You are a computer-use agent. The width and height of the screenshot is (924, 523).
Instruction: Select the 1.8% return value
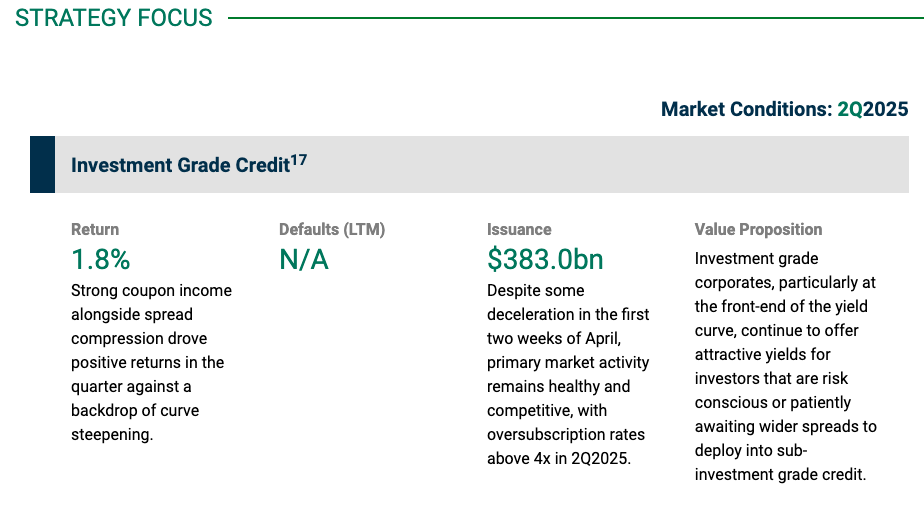tap(101, 260)
